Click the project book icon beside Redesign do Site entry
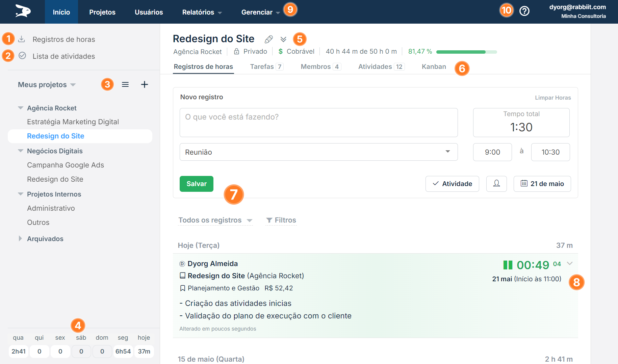 182,276
